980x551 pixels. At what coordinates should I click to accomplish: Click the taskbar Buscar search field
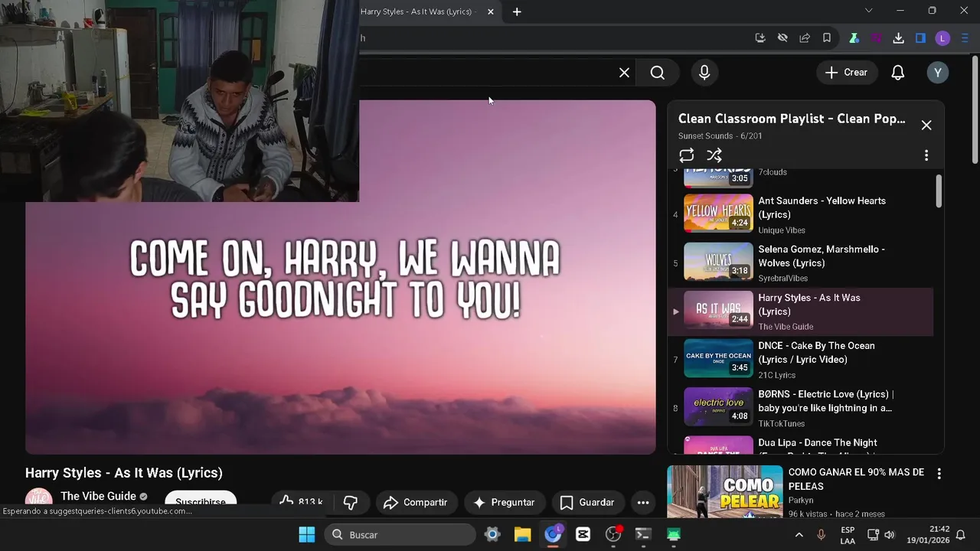tap(400, 534)
